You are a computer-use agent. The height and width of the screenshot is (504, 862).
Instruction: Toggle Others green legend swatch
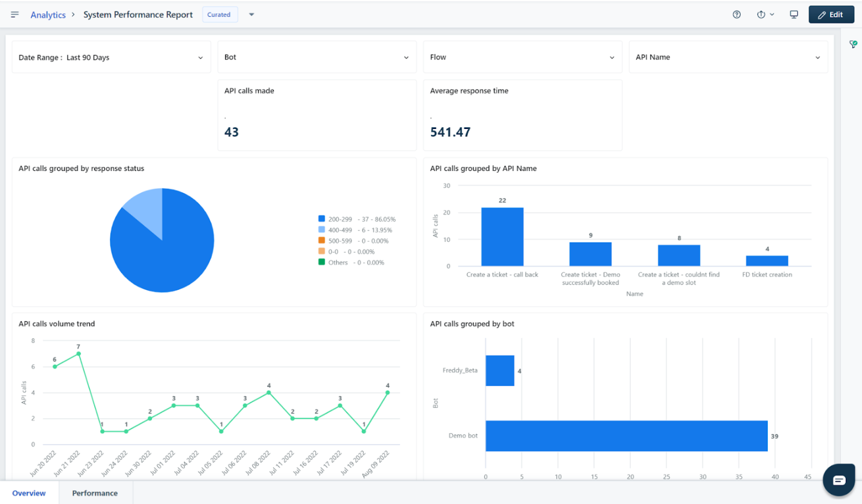click(321, 262)
